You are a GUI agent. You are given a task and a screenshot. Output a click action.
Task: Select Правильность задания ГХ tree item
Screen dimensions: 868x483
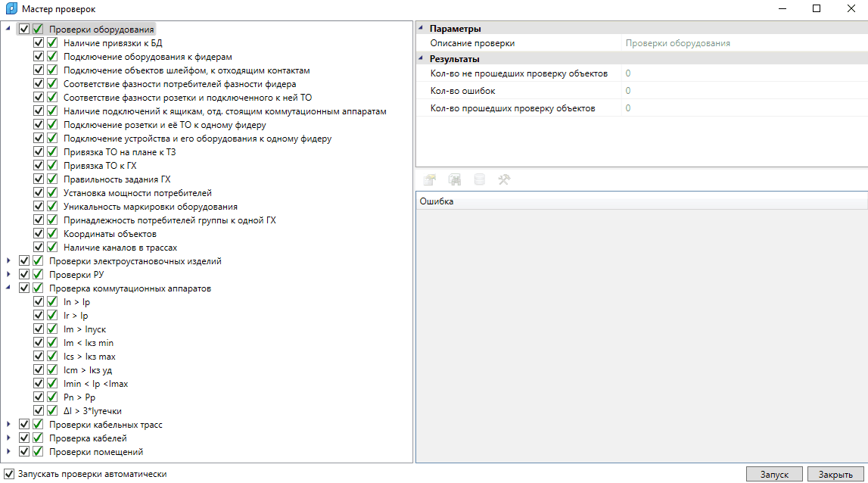point(117,179)
